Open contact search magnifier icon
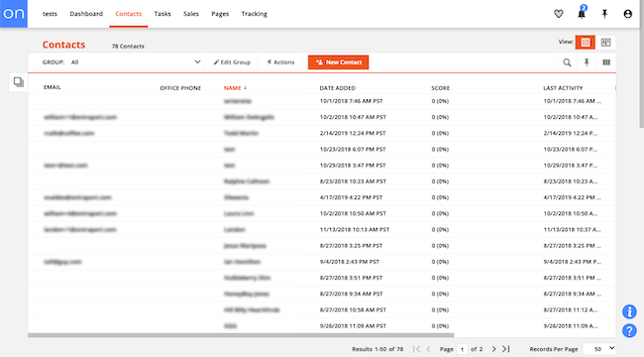This screenshot has width=644, height=357. coord(567,62)
